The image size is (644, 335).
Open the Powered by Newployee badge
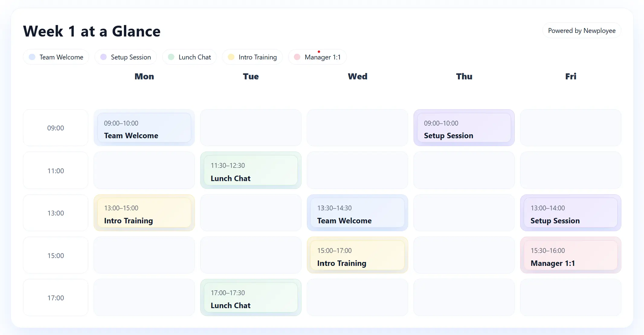click(581, 30)
